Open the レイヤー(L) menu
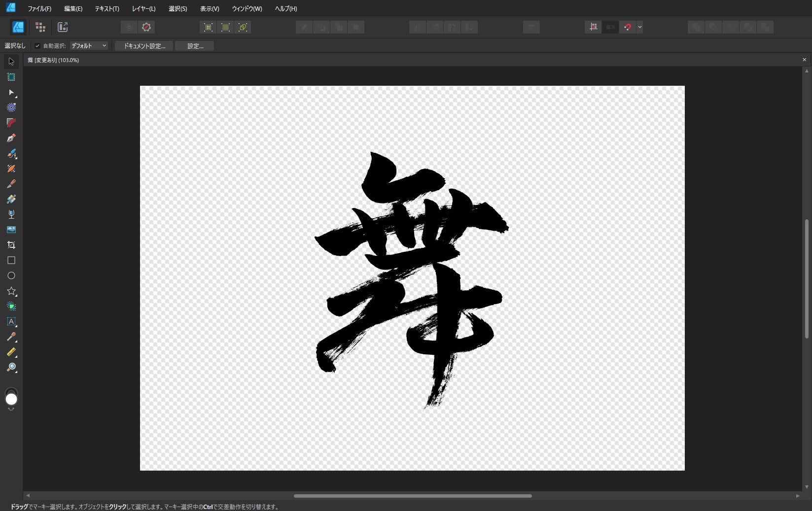 tap(143, 9)
